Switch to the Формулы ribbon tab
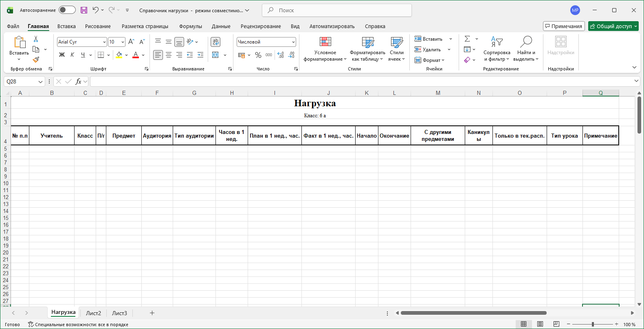This screenshot has width=644, height=329. [191, 26]
